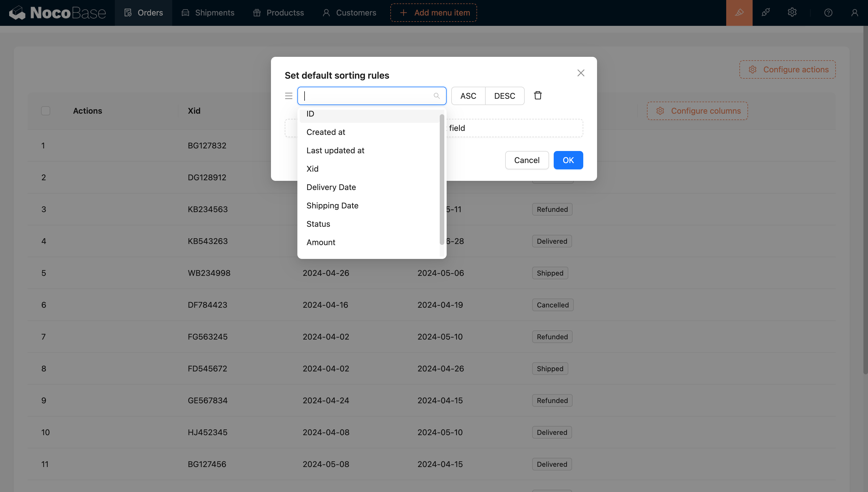Cancel the sorting rules dialog
The height and width of the screenshot is (492, 868).
(526, 160)
